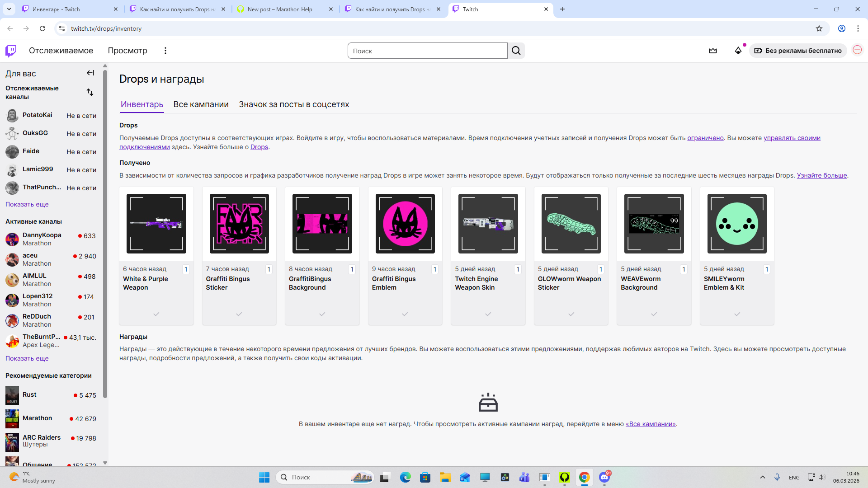The image size is (868, 488).
Task: Expand followed channels with Показать еще
Action: (x=27, y=204)
